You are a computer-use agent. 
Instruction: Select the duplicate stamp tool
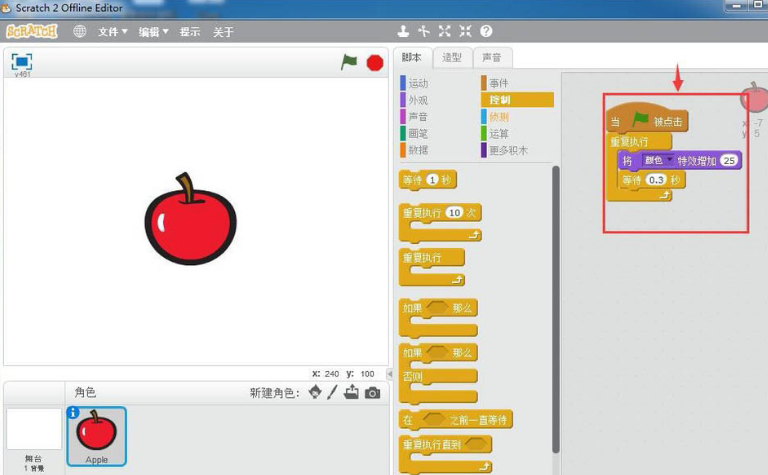(403, 32)
